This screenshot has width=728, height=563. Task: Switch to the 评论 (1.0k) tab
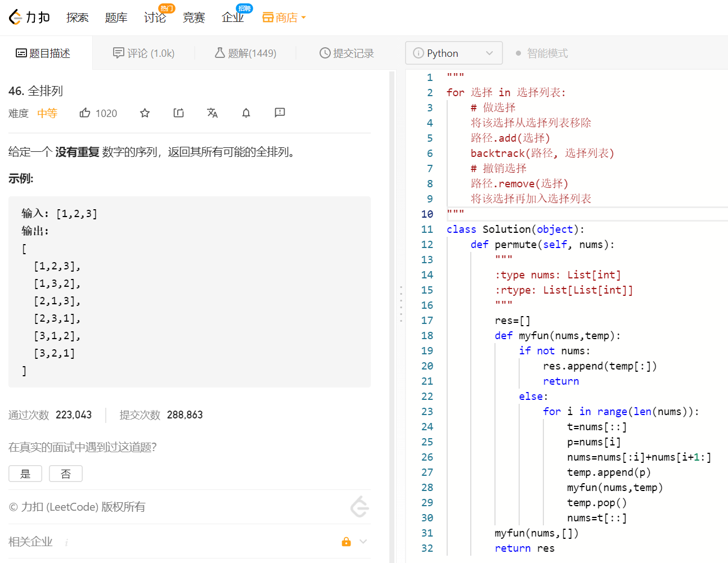144,53
